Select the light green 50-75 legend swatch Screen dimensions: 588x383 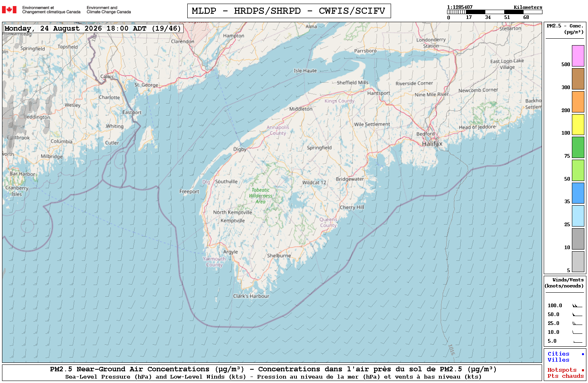[x=578, y=170]
